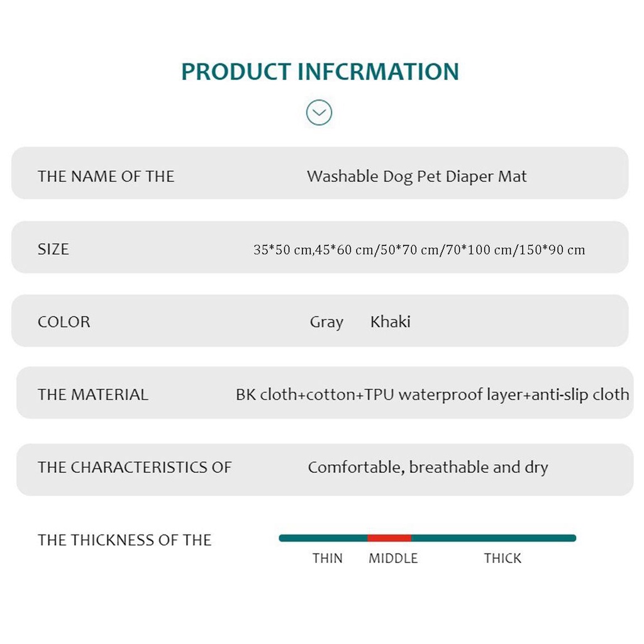Click the circled down-chevron icon
This screenshot has height=644, width=644.
pyautogui.click(x=319, y=113)
